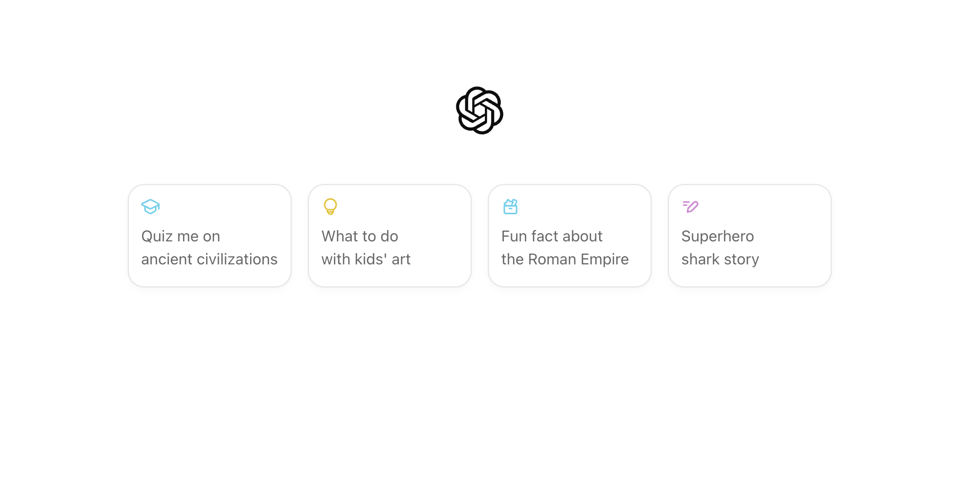Open the 'Quiz me on ancient civilizations' prompt
This screenshot has width=980, height=493.
coord(209,236)
